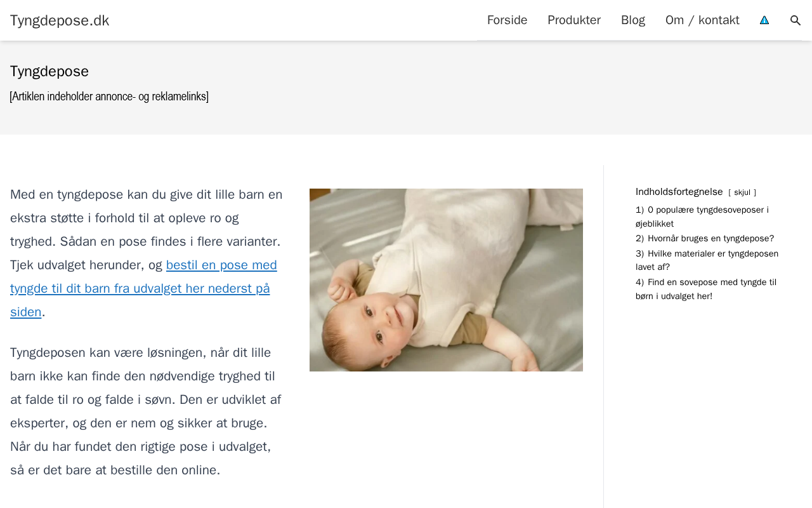This screenshot has width=812, height=508.
Task: Hide the table of contents via 'skjul'
Action: (742, 192)
